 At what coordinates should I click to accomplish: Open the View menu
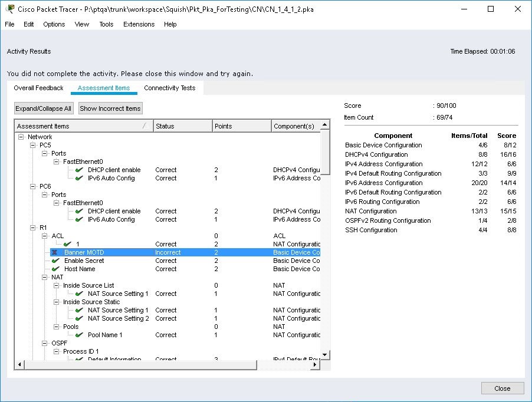(82, 24)
